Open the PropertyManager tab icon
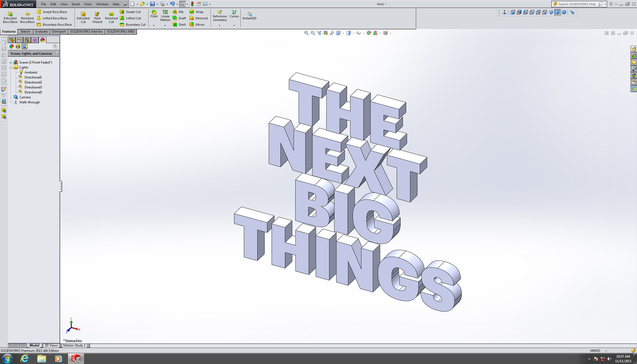Image resolution: width=637 pixels, height=364 pixels. (19, 40)
